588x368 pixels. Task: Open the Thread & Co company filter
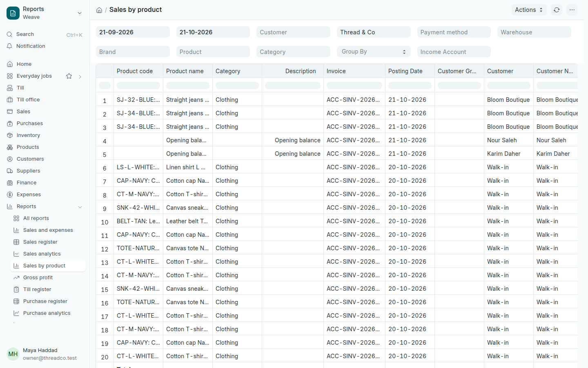click(374, 32)
